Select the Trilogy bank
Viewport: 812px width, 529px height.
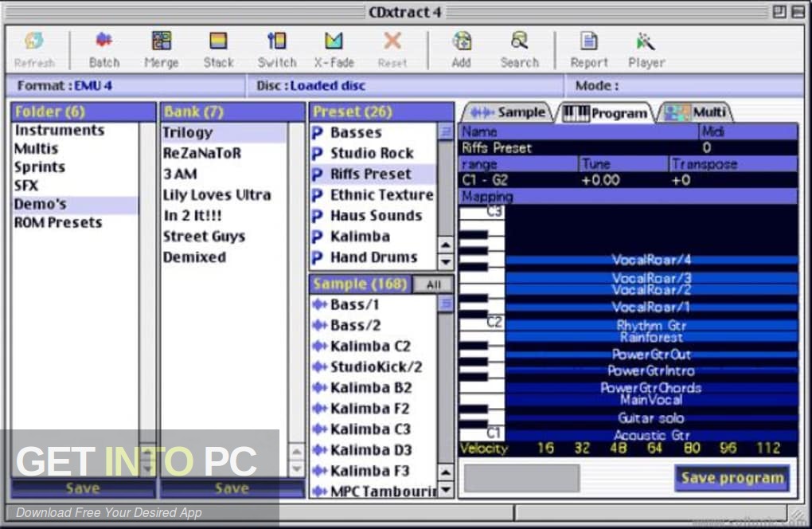pyautogui.click(x=224, y=132)
